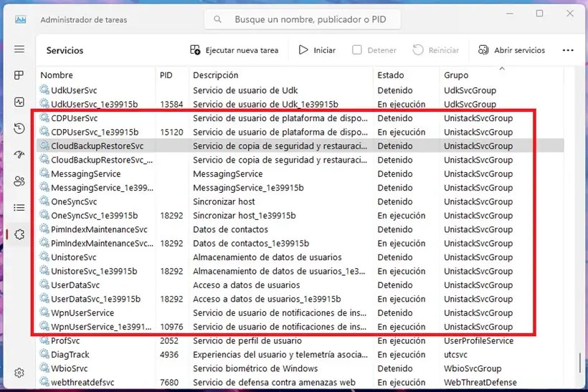588x392 pixels.
Task: Open the App history page icon
Action: [19, 128]
